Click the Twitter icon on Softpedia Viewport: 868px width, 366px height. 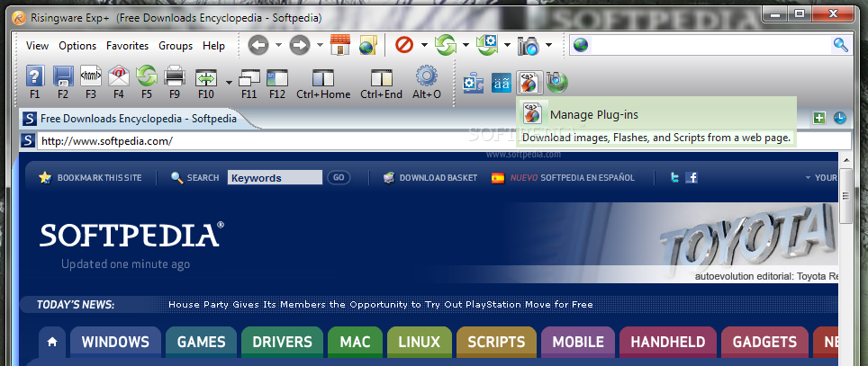pyautogui.click(x=674, y=177)
